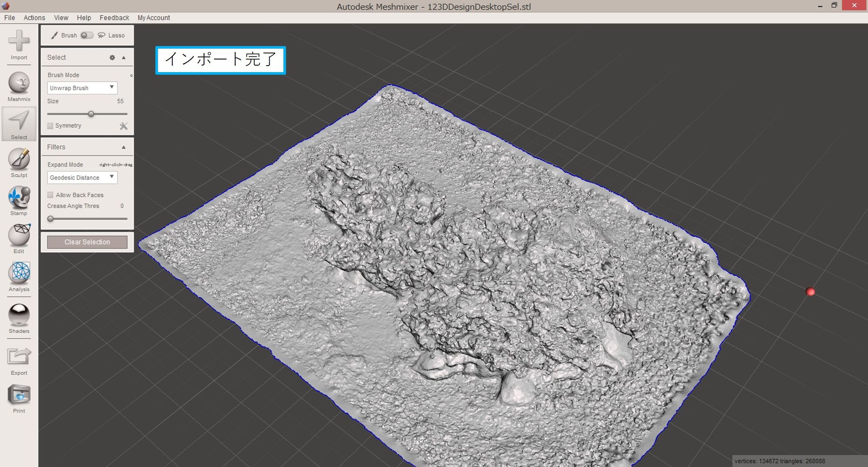The image size is (868, 467).
Task: Open the Meshmix parts library
Action: (x=19, y=83)
